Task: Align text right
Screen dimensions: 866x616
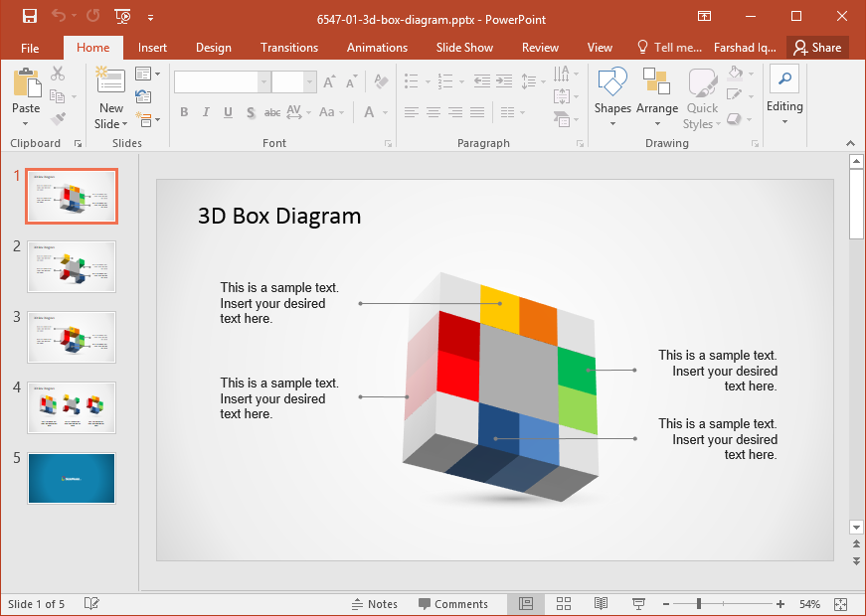Action: tap(455, 112)
